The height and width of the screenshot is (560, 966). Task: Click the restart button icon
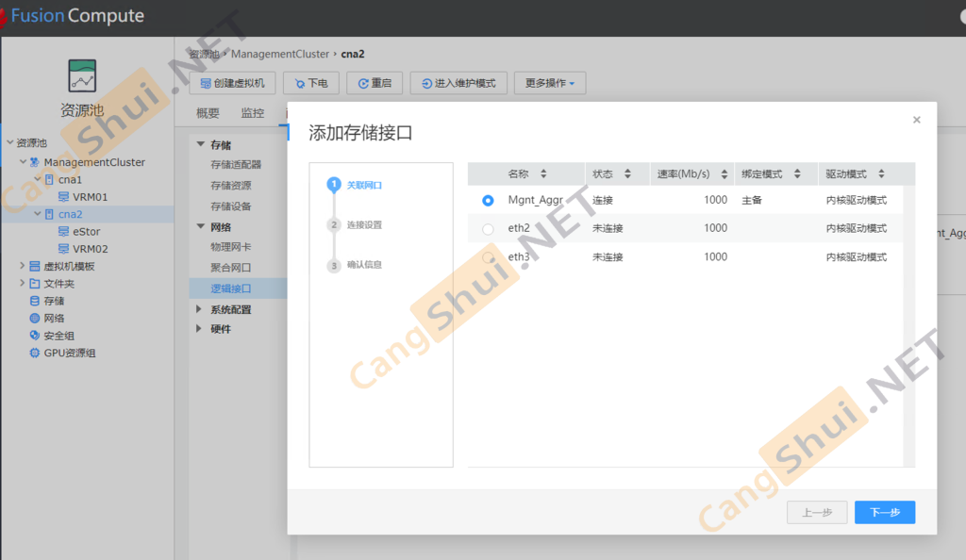[x=363, y=83]
